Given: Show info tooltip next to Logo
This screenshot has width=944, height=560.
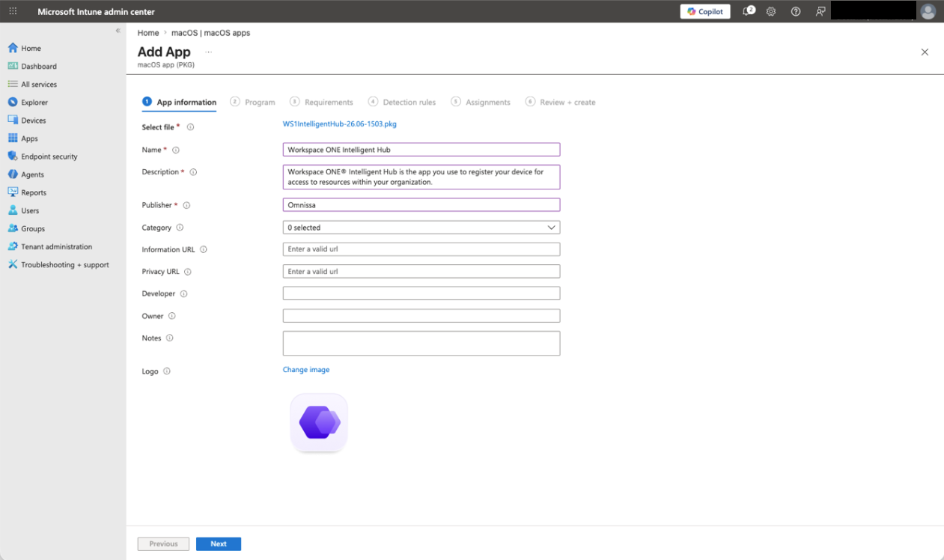Looking at the screenshot, I should (x=166, y=371).
